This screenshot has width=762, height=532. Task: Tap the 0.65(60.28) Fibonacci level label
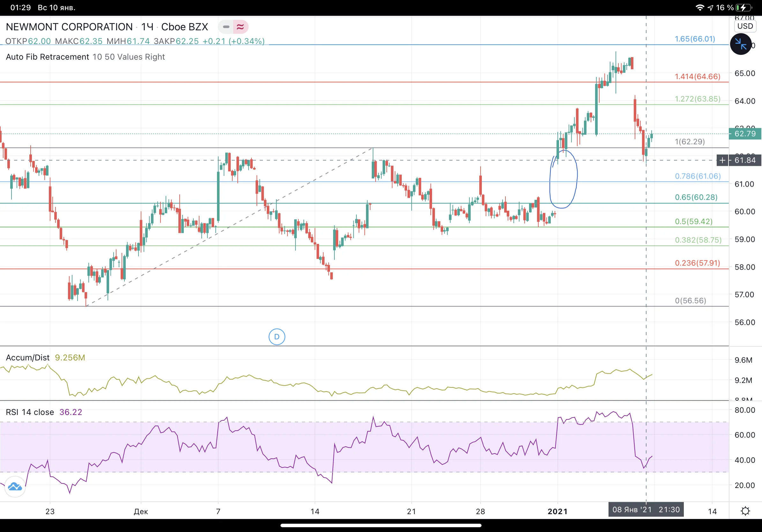[696, 197]
